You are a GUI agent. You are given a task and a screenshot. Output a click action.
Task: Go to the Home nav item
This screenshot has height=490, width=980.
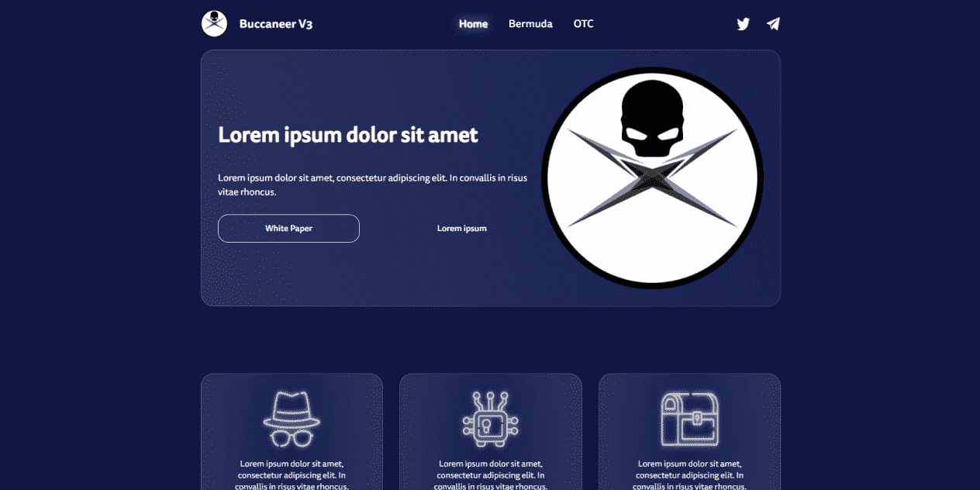coord(473,24)
